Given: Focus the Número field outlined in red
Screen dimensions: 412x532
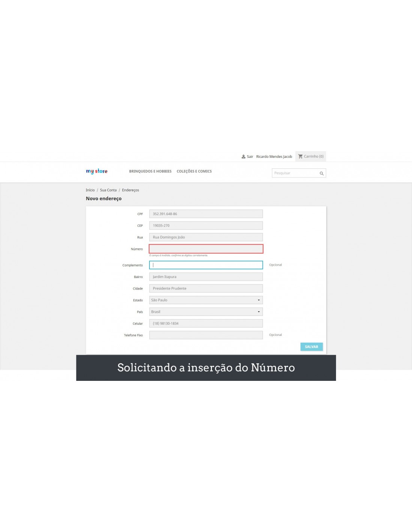Looking at the screenshot, I should pyautogui.click(x=206, y=249).
